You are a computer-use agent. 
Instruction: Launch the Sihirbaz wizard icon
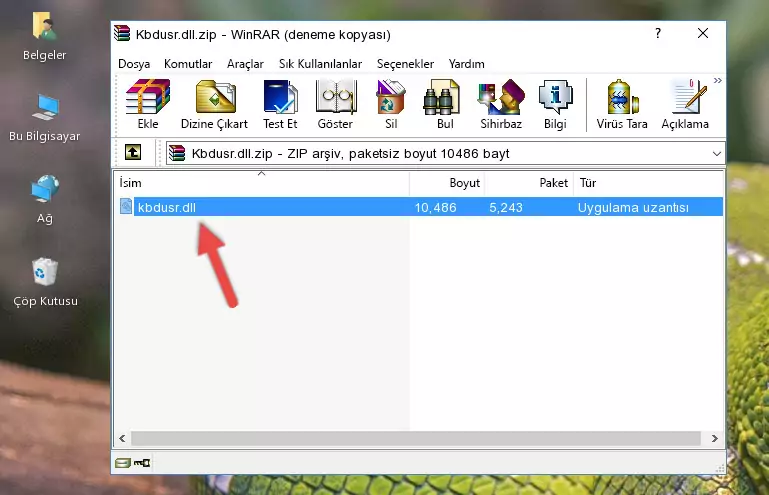[501, 104]
